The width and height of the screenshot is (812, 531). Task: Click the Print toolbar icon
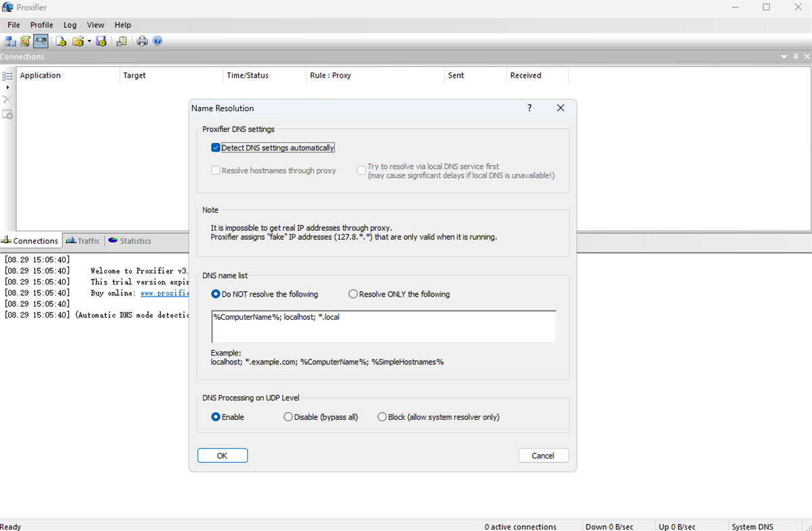click(142, 41)
